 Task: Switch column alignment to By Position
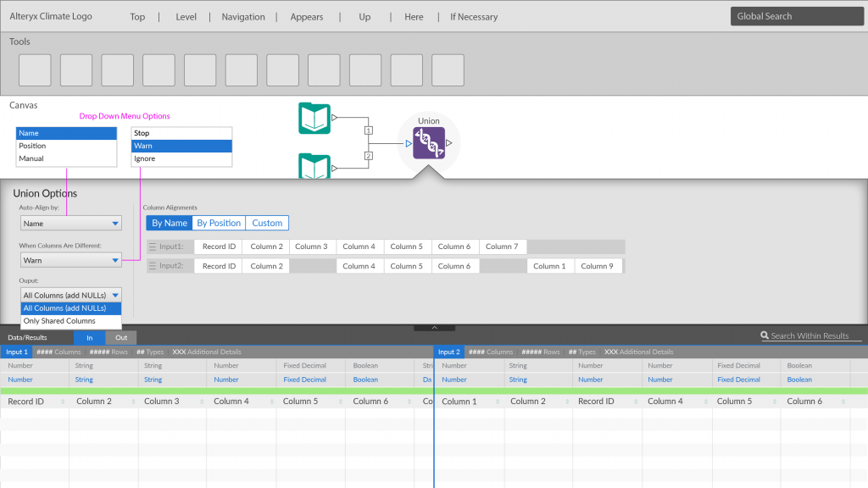pyautogui.click(x=219, y=223)
